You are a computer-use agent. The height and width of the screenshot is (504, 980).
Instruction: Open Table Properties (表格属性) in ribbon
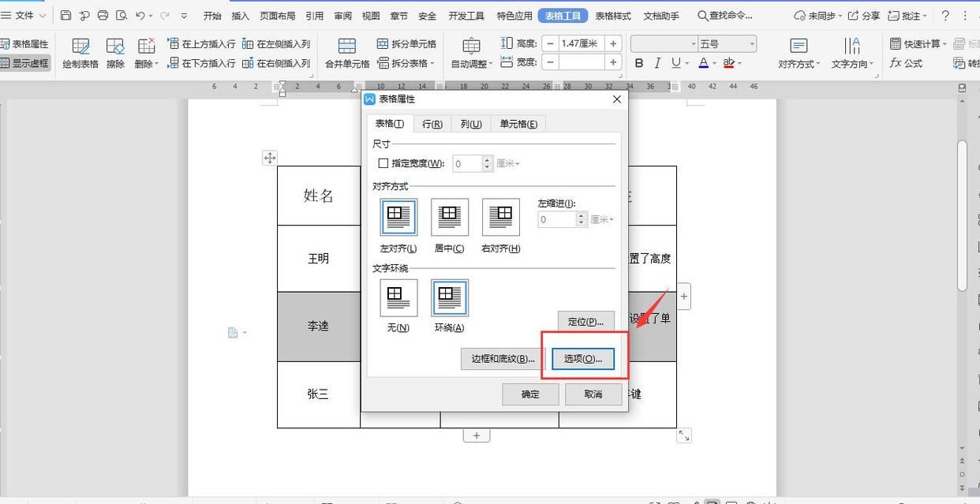[24, 44]
